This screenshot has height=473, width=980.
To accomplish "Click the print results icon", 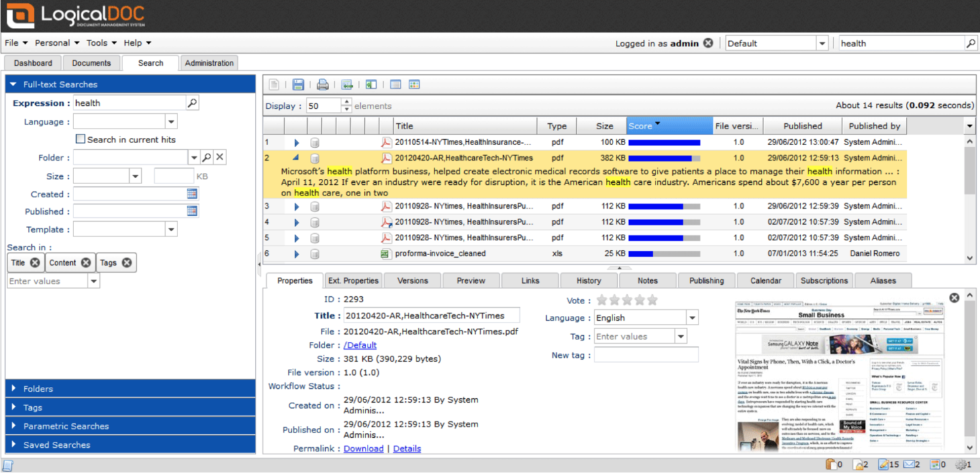I will pos(322,85).
